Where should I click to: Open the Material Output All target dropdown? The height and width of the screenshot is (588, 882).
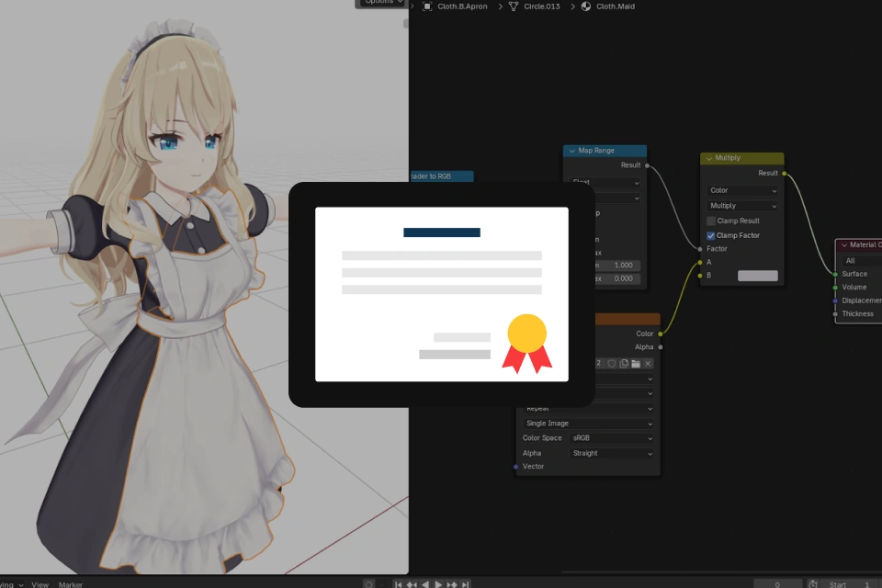click(x=861, y=261)
